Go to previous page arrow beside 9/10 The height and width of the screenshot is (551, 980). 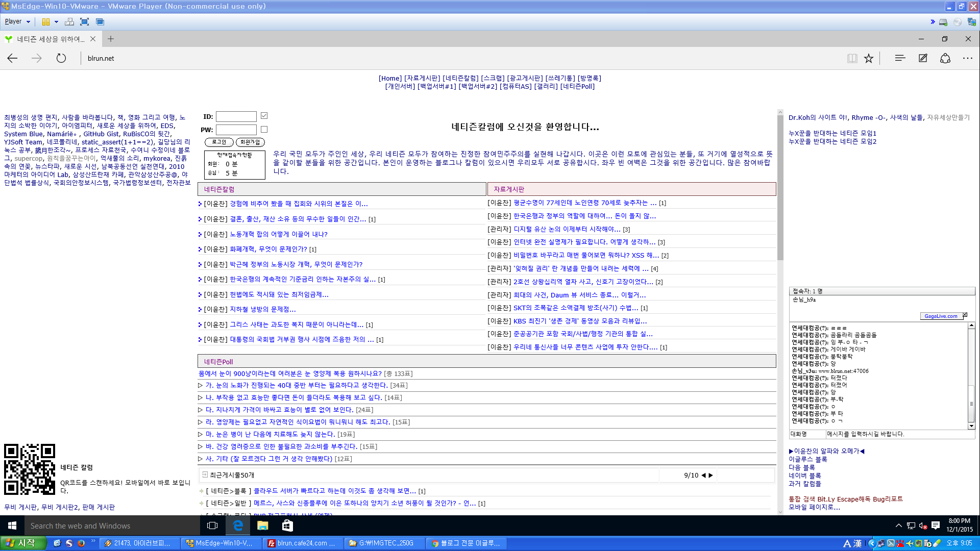[x=703, y=475]
